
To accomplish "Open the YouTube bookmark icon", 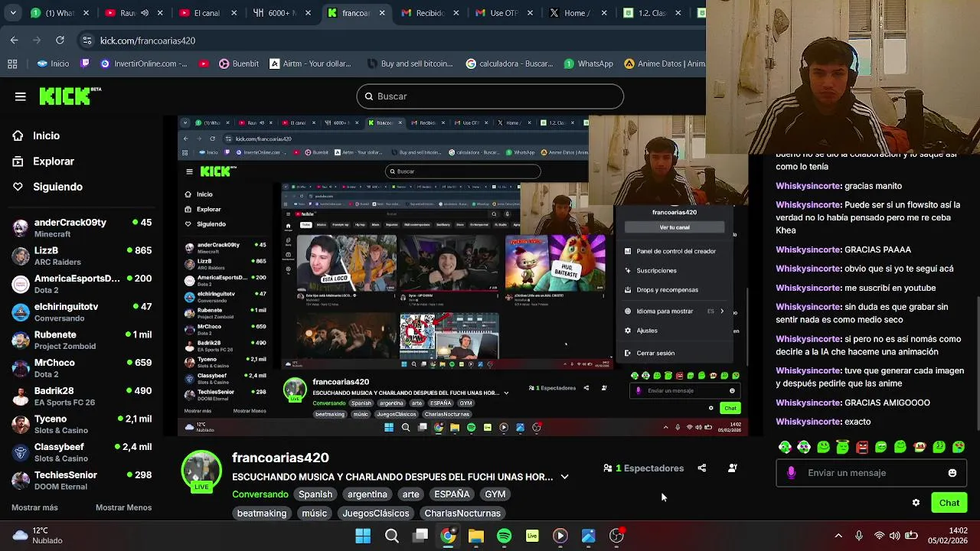I will pyautogui.click(x=204, y=64).
